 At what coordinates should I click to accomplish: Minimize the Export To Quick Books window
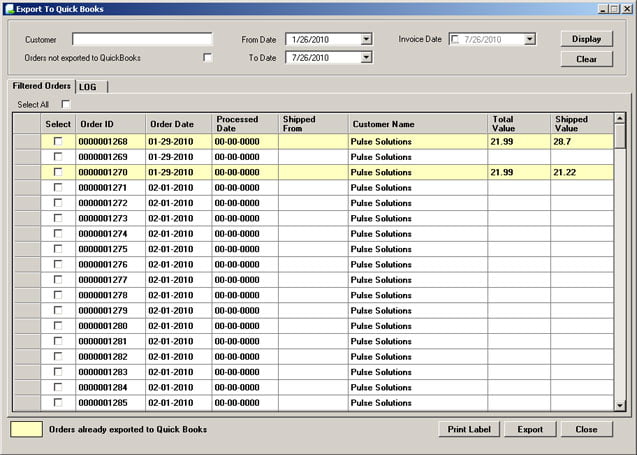[x=603, y=9]
